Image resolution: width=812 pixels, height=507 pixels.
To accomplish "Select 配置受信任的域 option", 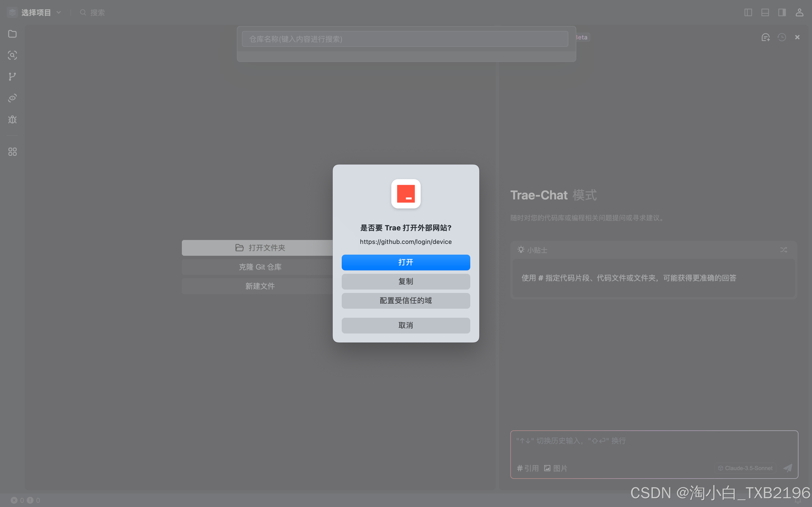I will click(x=406, y=301).
